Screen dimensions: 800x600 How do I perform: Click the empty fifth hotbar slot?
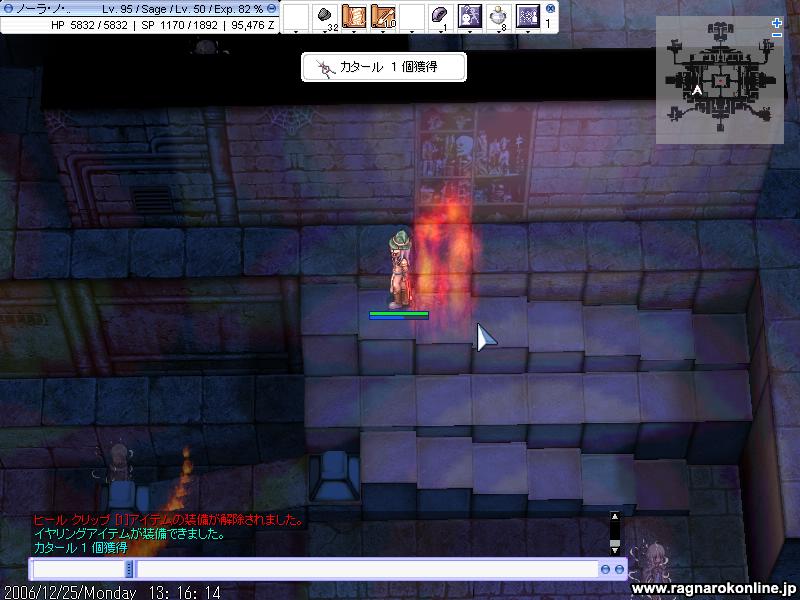(x=412, y=17)
